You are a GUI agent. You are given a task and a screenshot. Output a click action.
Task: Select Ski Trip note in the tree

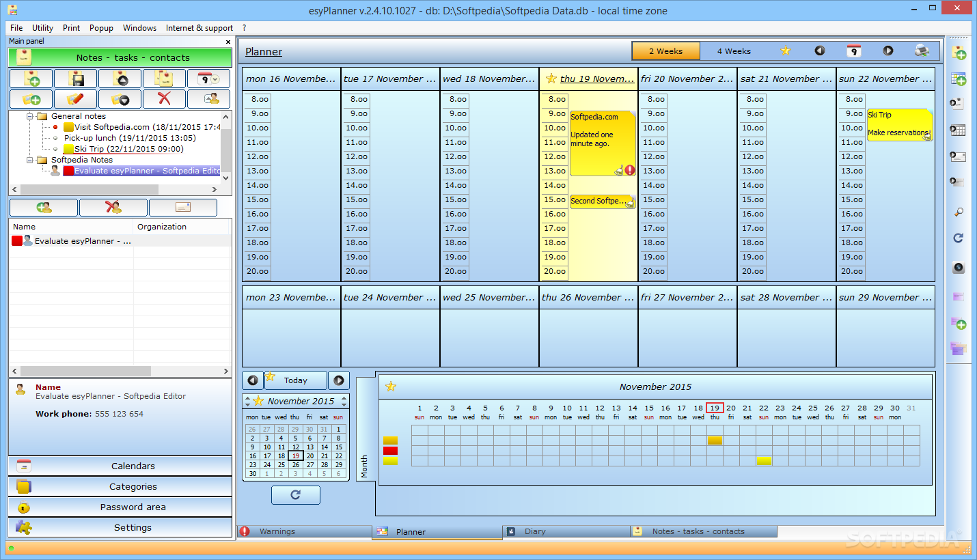point(129,149)
